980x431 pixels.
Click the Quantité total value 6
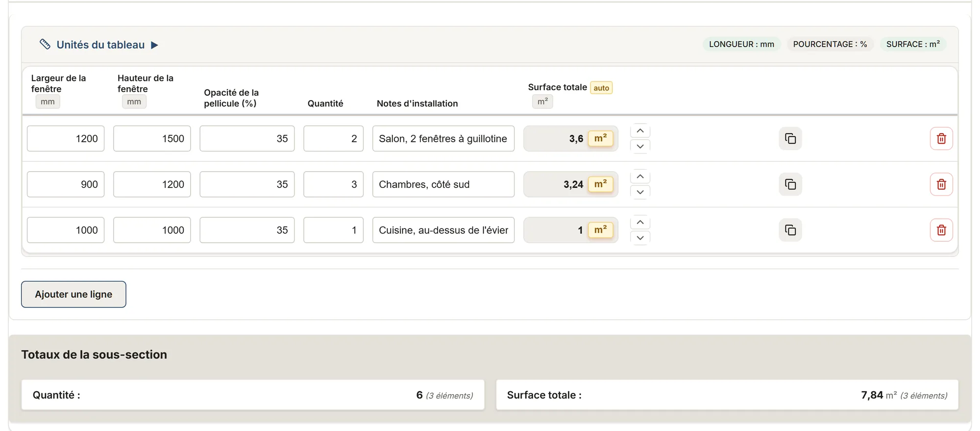(419, 395)
